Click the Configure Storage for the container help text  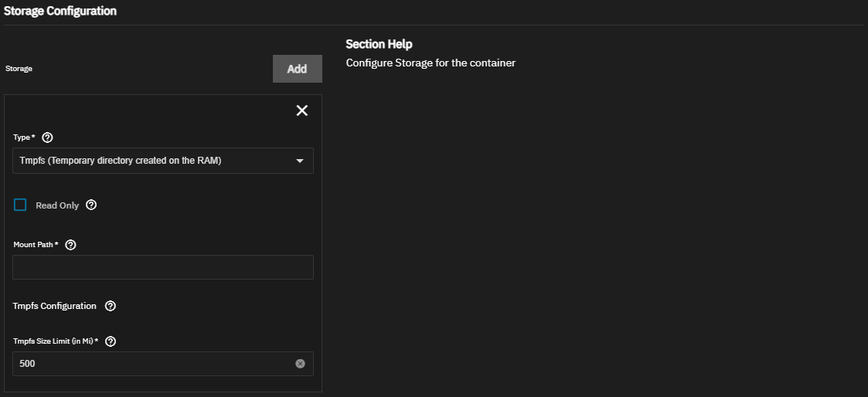pos(430,63)
